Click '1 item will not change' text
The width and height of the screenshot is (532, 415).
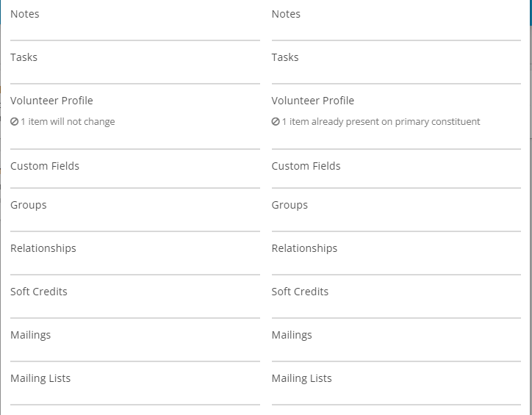[x=68, y=122]
